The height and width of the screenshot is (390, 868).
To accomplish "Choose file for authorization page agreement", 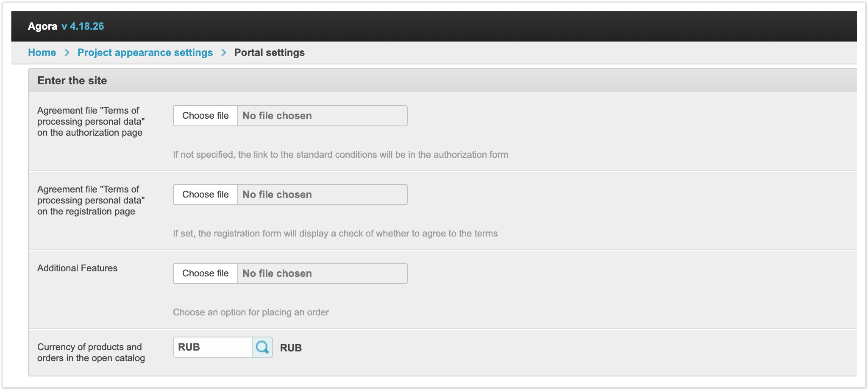I will [x=206, y=116].
